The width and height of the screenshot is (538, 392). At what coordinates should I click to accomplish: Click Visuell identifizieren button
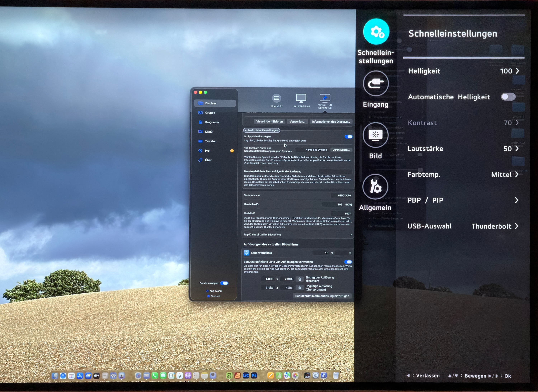pyautogui.click(x=269, y=122)
